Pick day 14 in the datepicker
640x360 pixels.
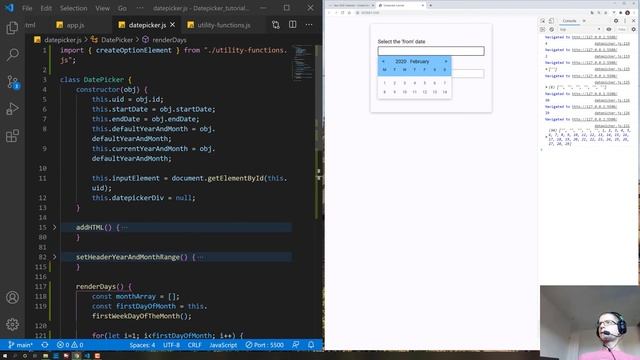pyautogui.click(x=445, y=92)
